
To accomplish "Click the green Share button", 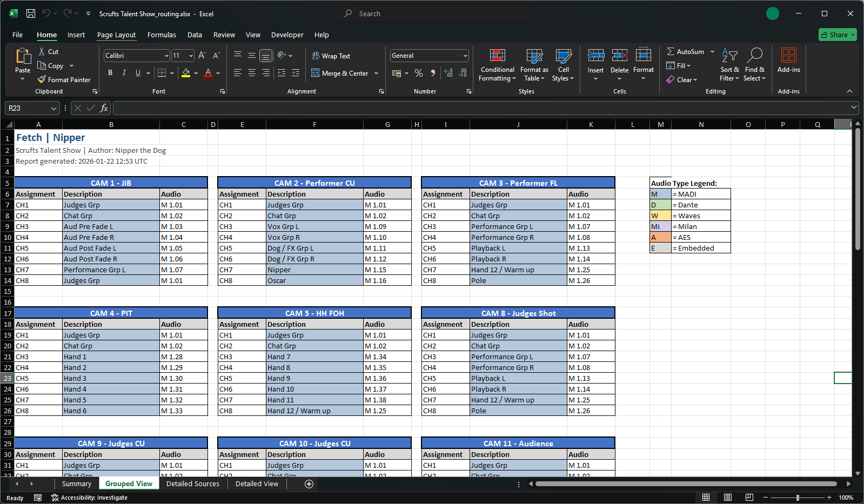I will (x=837, y=35).
